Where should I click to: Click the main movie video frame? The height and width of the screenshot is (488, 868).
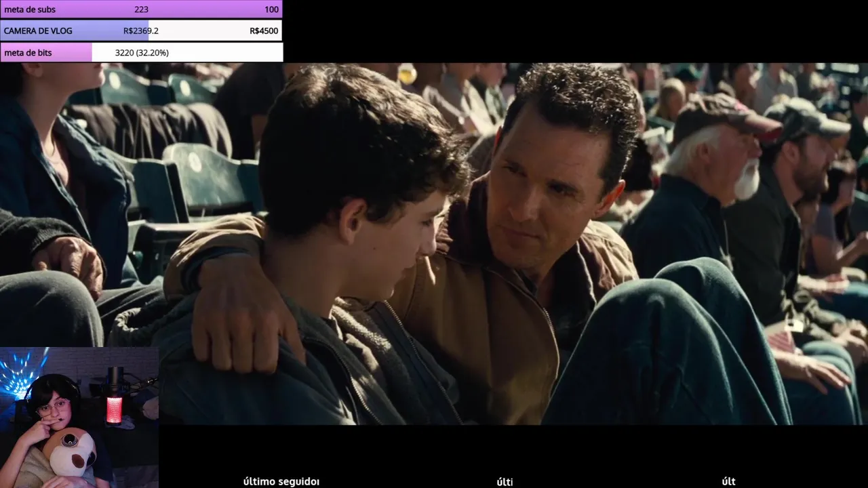coord(434,244)
